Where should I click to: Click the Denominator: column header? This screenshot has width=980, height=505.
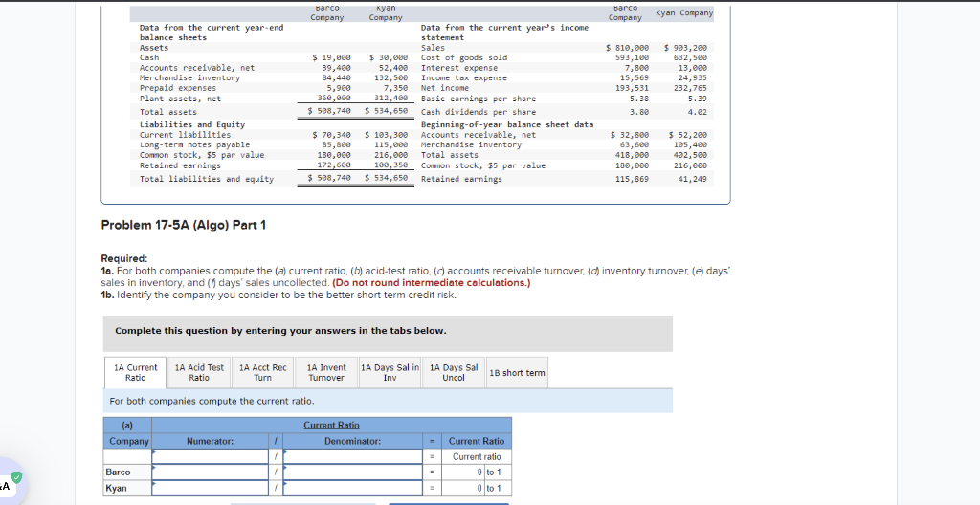click(352, 441)
